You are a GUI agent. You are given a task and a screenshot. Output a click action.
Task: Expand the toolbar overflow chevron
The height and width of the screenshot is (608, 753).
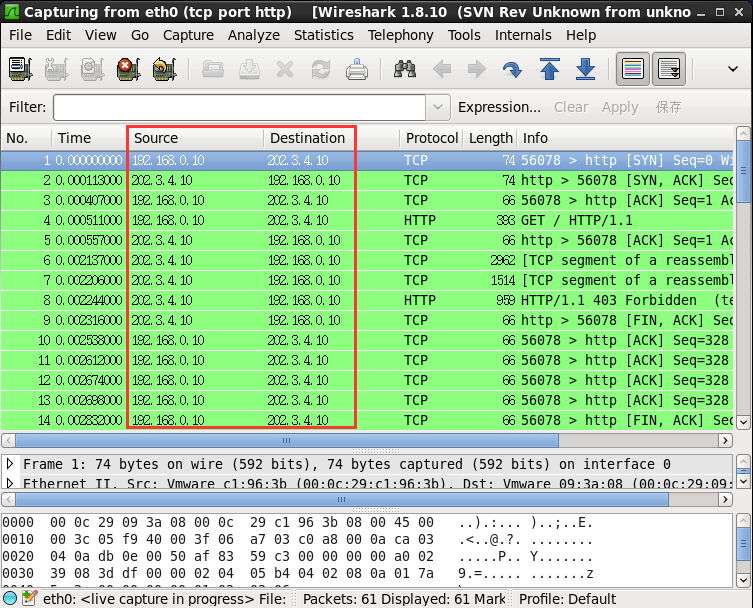pyautogui.click(x=732, y=69)
